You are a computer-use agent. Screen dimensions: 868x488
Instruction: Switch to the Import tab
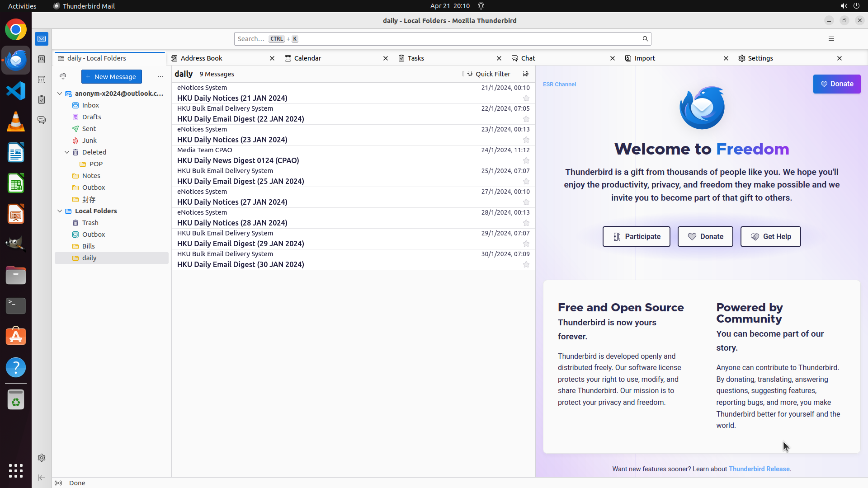tap(645, 58)
